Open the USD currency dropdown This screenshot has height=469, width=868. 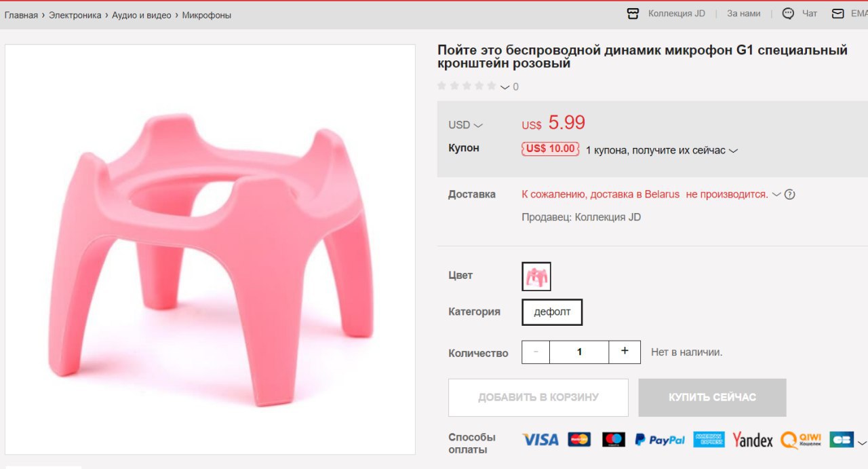(x=465, y=125)
